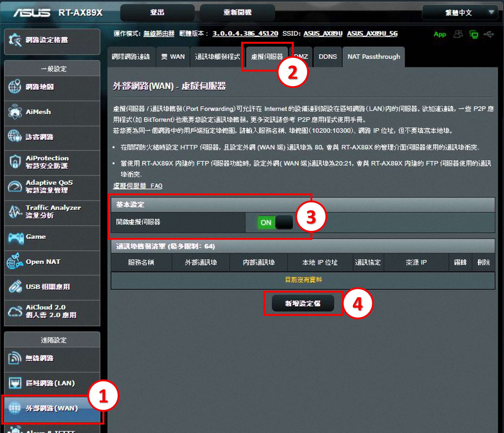This screenshot has width=504, height=433.
Task: Click the ASUS logo
Action: pos(32,13)
